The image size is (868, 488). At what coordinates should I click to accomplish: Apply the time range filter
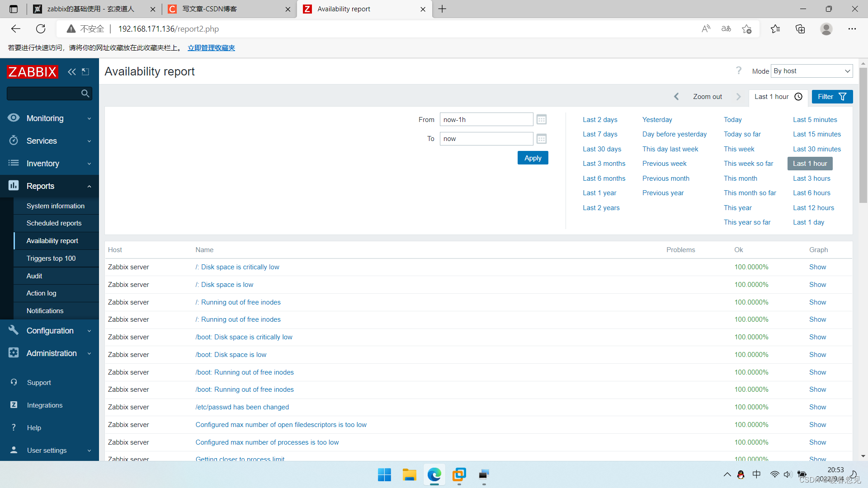[533, 158]
